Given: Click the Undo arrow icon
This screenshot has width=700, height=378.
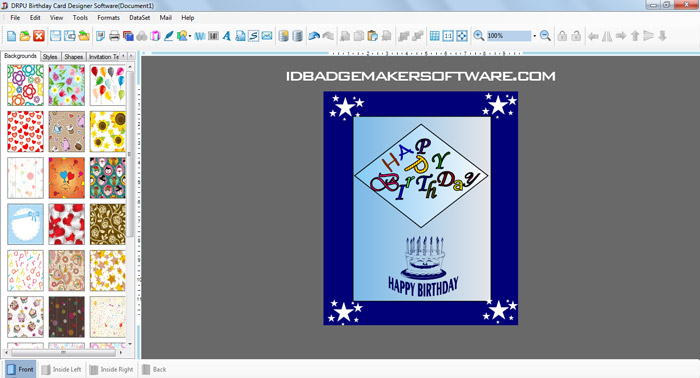Looking at the screenshot, I should [x=314, y=36].
